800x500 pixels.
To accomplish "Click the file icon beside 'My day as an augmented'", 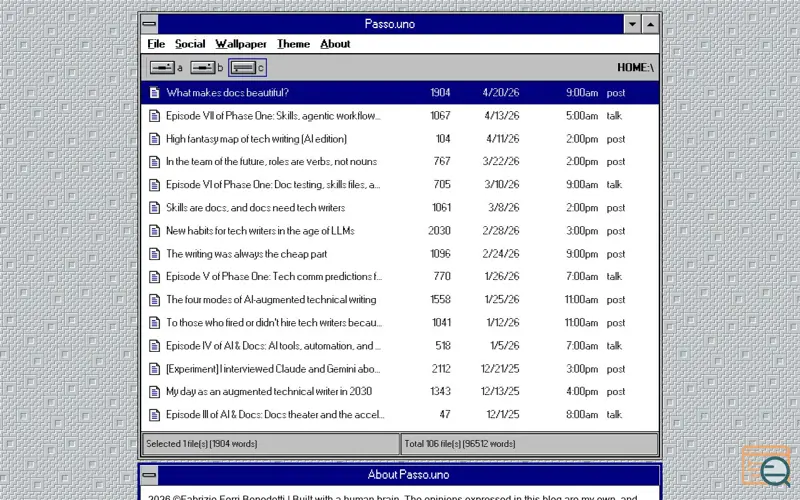I will 154,392.
